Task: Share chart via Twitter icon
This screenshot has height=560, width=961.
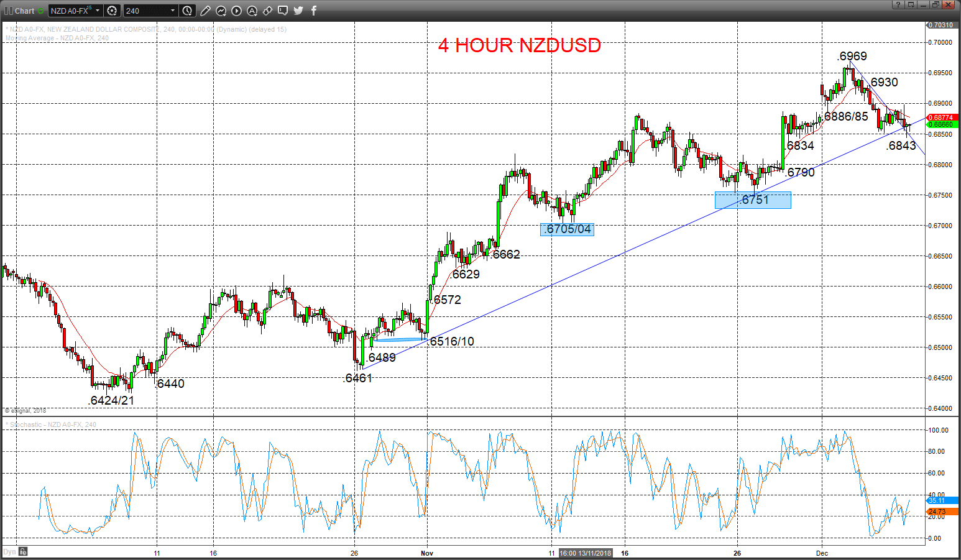Action: tap(298, 11)
